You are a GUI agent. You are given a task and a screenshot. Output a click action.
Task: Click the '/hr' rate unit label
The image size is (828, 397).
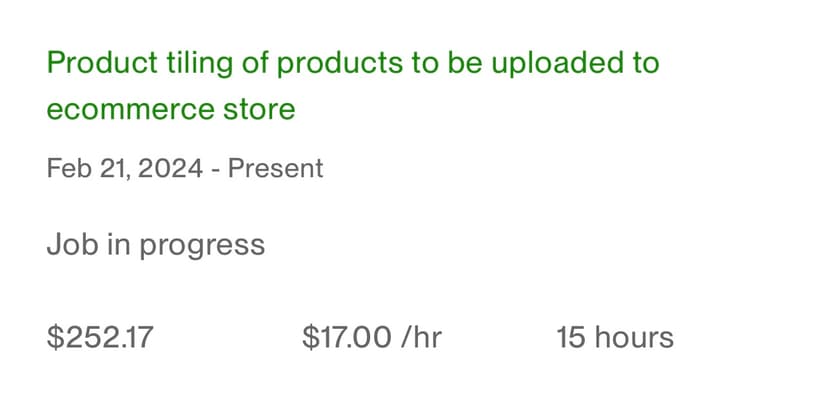coord(421,338)
